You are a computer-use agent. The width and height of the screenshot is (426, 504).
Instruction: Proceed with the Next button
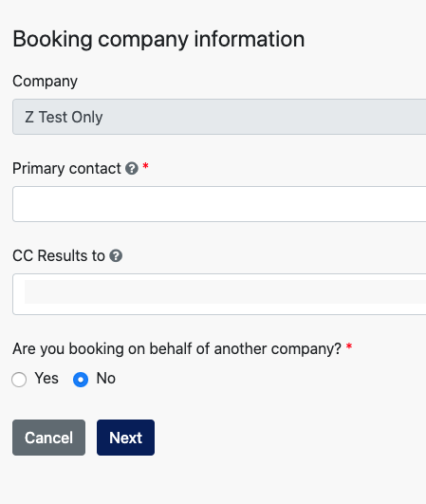pyautogui.click(x=125, y=438)
